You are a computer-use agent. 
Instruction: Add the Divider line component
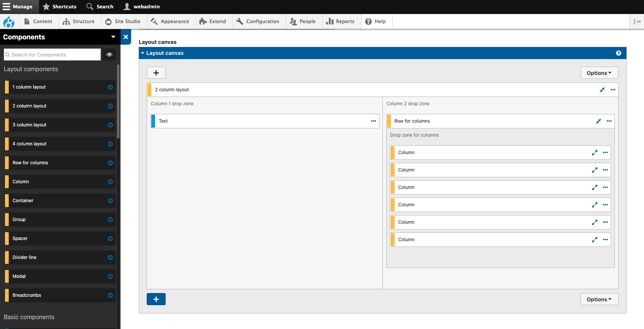pos(110,257)
